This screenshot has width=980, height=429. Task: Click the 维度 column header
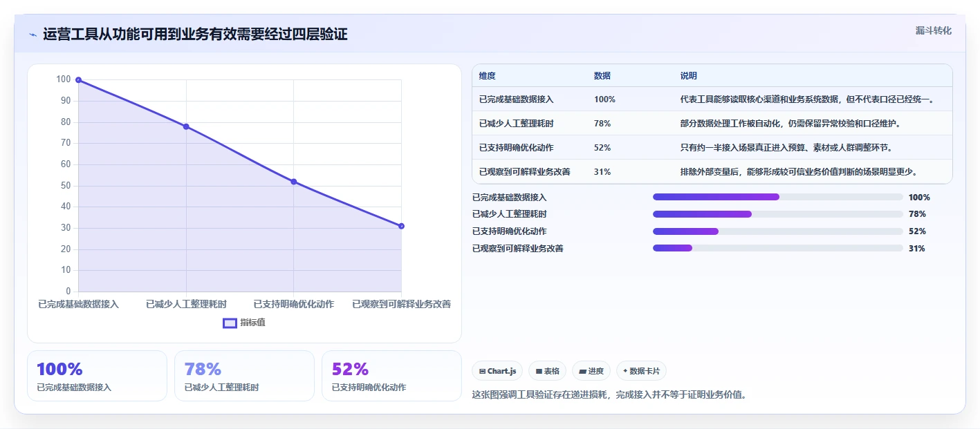(x=487, y=76)
